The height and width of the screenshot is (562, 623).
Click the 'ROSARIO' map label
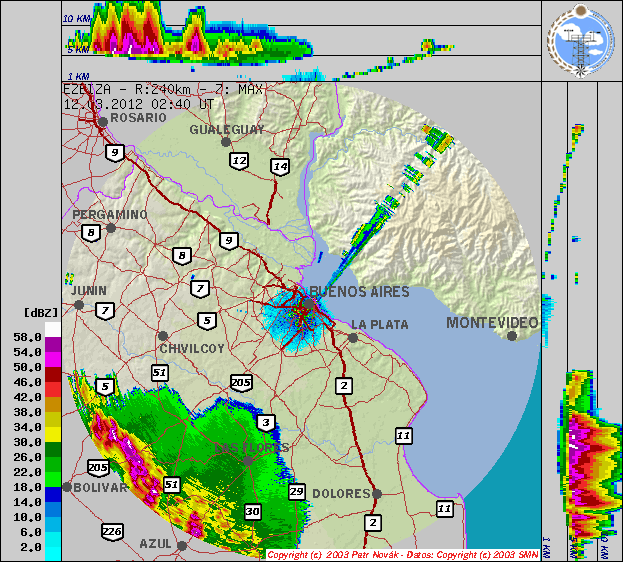138,118
